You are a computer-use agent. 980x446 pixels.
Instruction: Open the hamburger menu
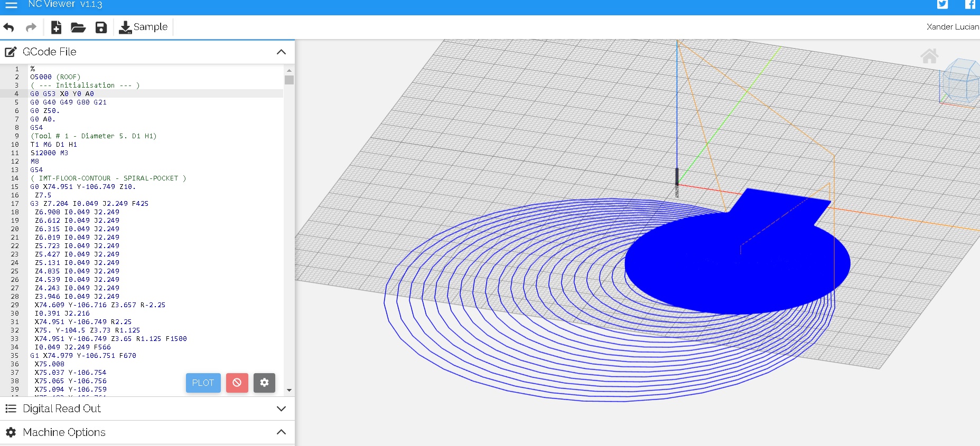[11, 5]
